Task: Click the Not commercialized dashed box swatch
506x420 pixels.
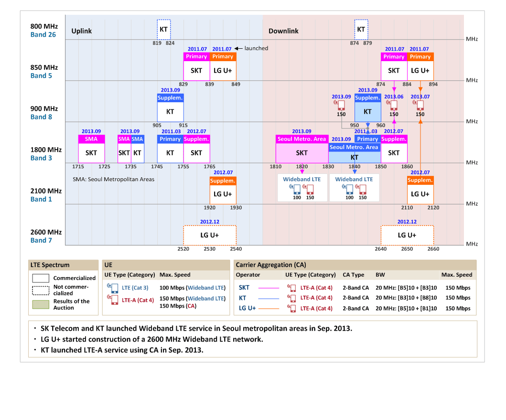Action: [41, 291]
